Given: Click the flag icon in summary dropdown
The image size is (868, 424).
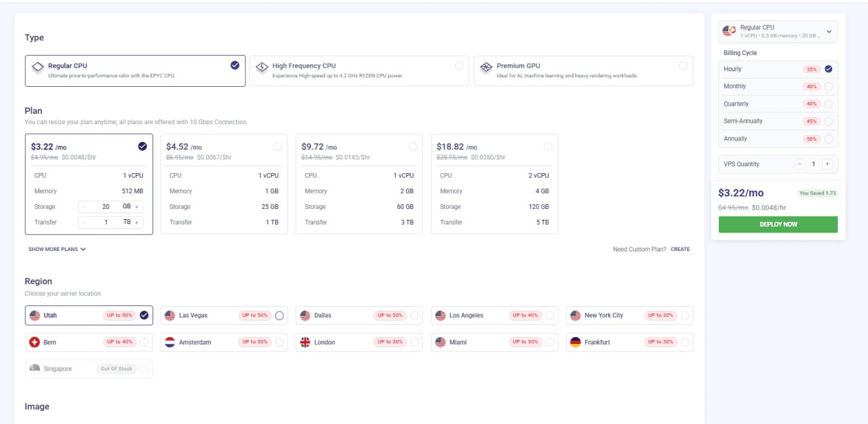Looking at the screenshot, I should point(730,31).
